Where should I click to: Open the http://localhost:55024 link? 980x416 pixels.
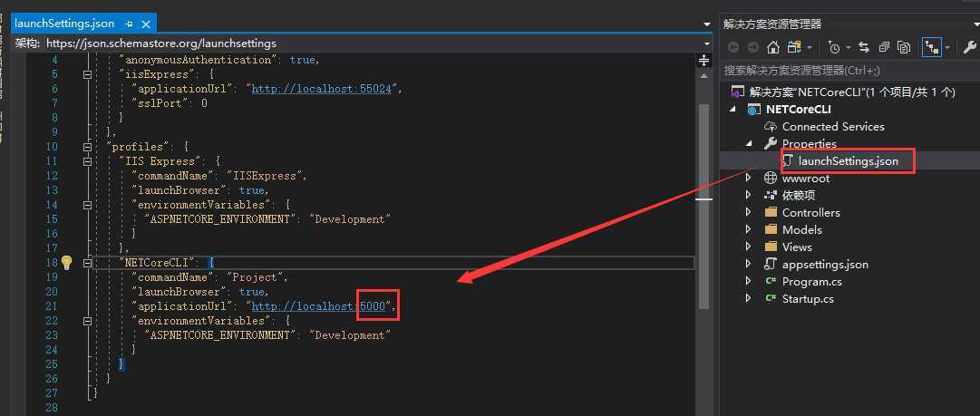321,89
